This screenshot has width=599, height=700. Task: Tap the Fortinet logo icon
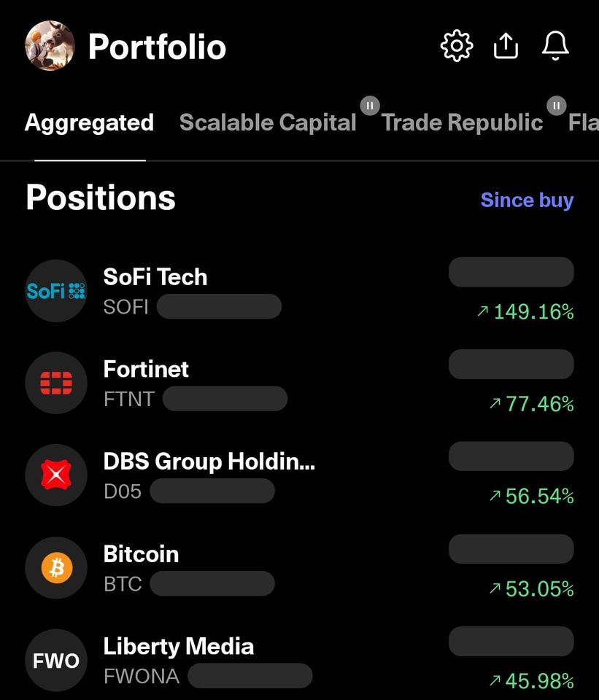point(56,383)
